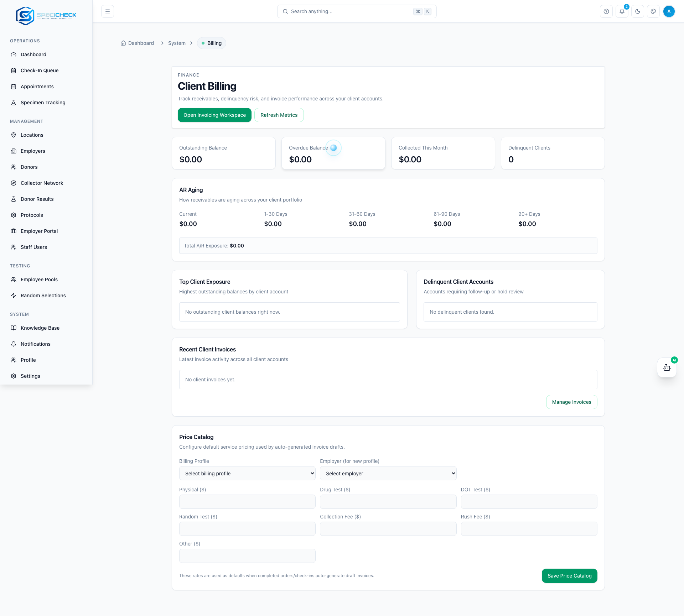
Task: Click the '90+ Days' aging label
Action: [x=529, y=214]
